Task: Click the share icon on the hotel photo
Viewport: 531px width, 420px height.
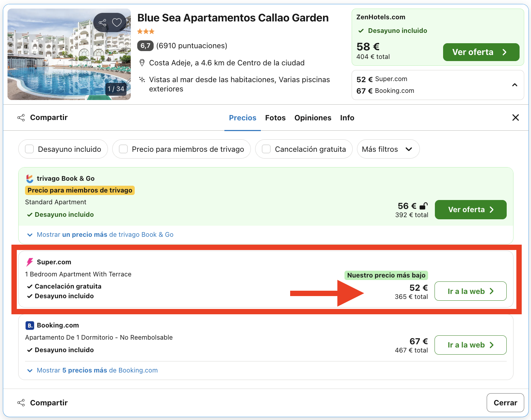Action: point(103,22)
